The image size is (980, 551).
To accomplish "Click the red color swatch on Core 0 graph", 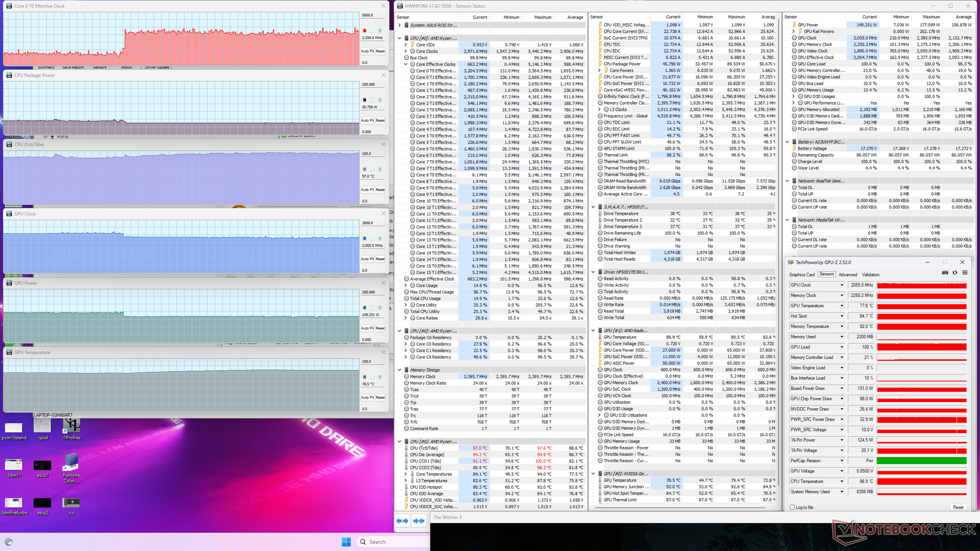I will pos(364,31).
